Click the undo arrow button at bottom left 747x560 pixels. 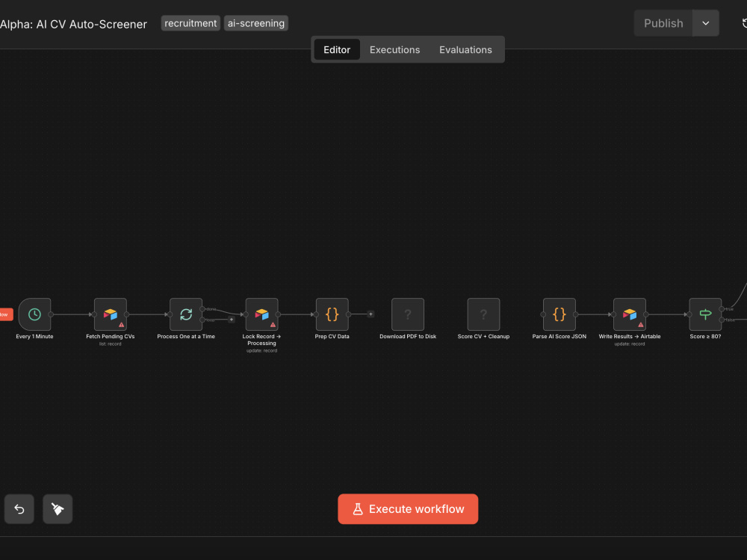(19, 509)
